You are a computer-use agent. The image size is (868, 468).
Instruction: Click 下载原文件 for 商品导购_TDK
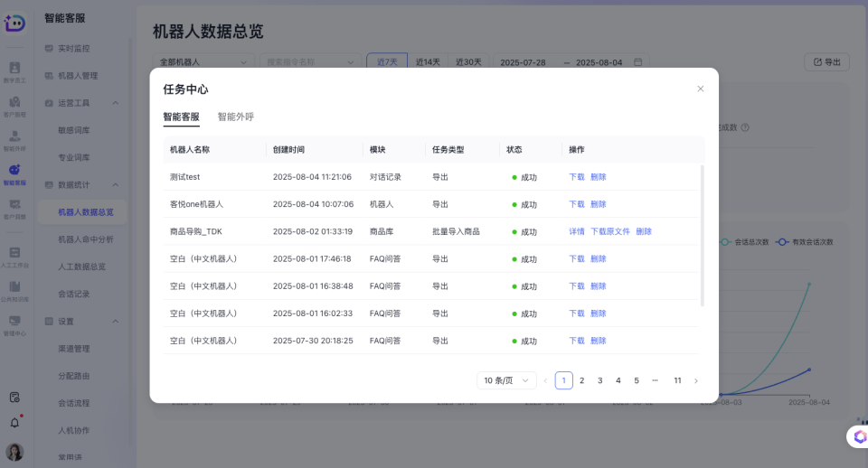pos(610,231)
